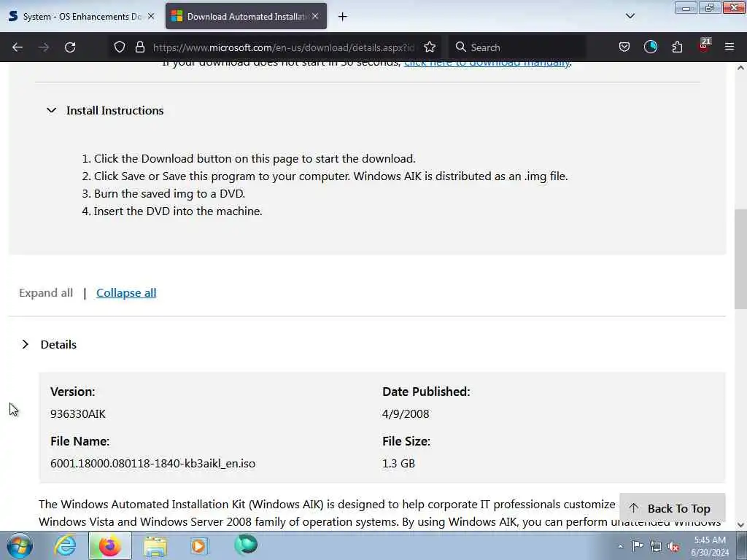Switch to System - OS Enhancements tab

pos(82,16)
